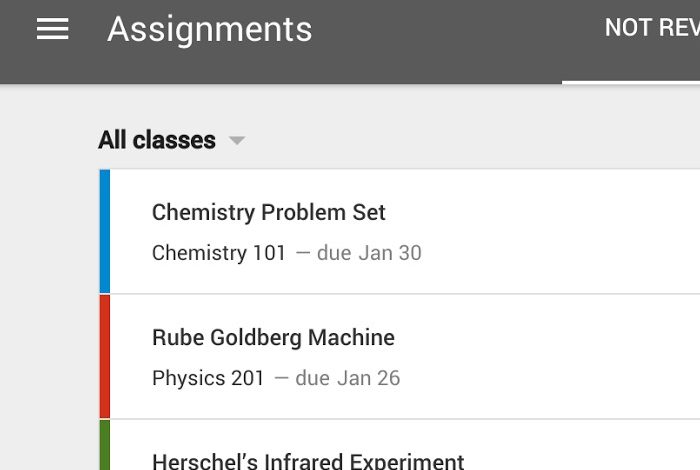
Task: Click the dash before due Jan 30
Action: pyautogui.click(x=303, y=253)
